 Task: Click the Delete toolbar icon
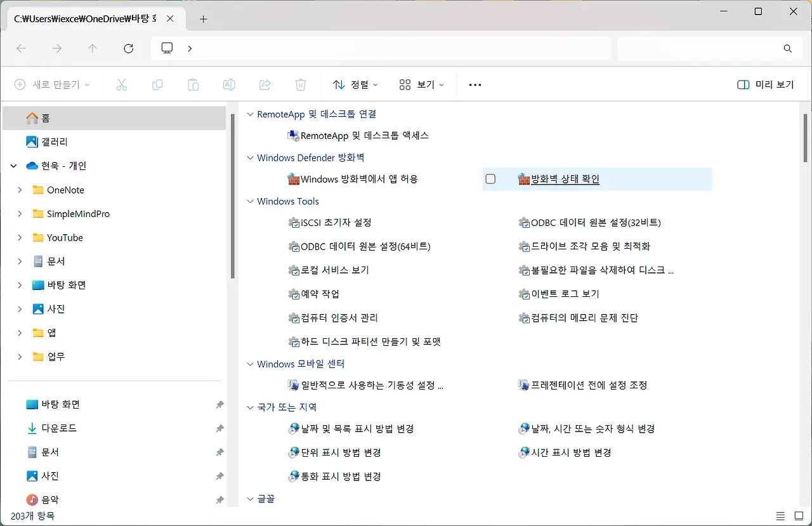click(x=300, y=84)
